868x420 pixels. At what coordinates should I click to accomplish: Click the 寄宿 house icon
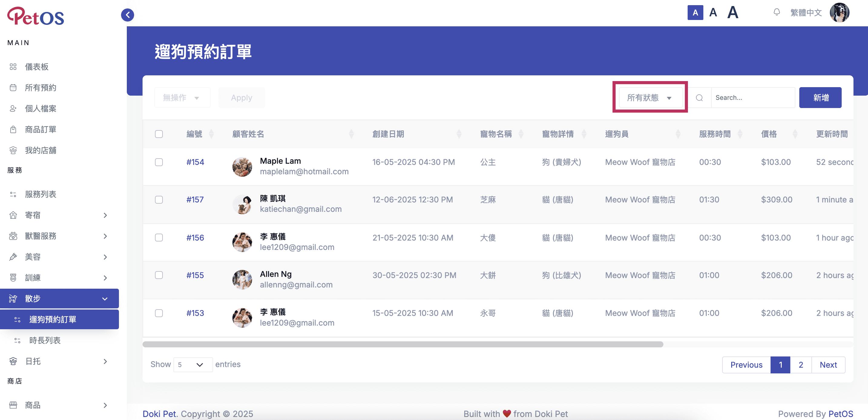[13, 215]
